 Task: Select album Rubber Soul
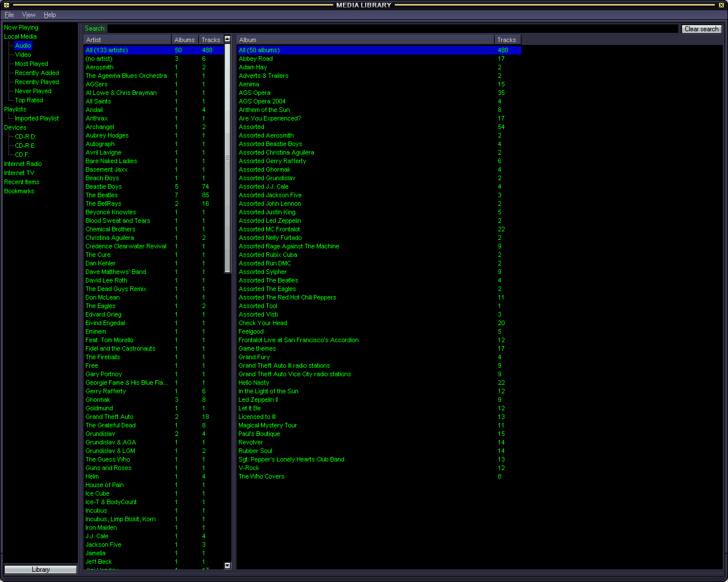pyautogui.click(x=379, y=451)
